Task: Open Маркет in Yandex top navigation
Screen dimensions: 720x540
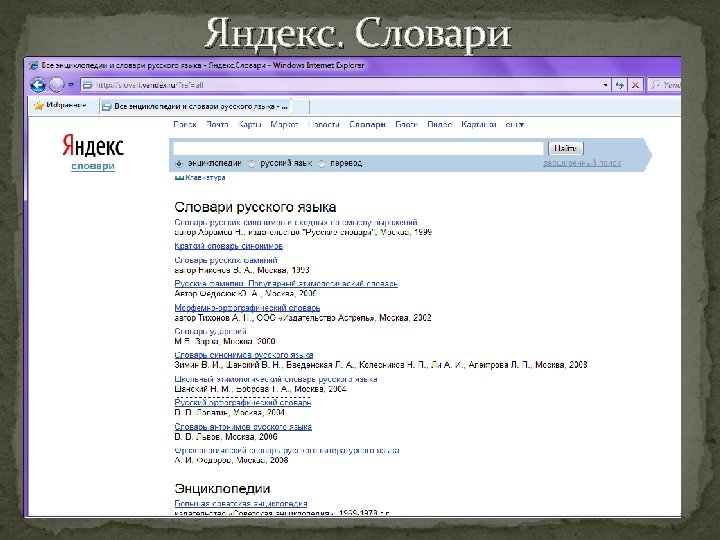Action: 284,124
